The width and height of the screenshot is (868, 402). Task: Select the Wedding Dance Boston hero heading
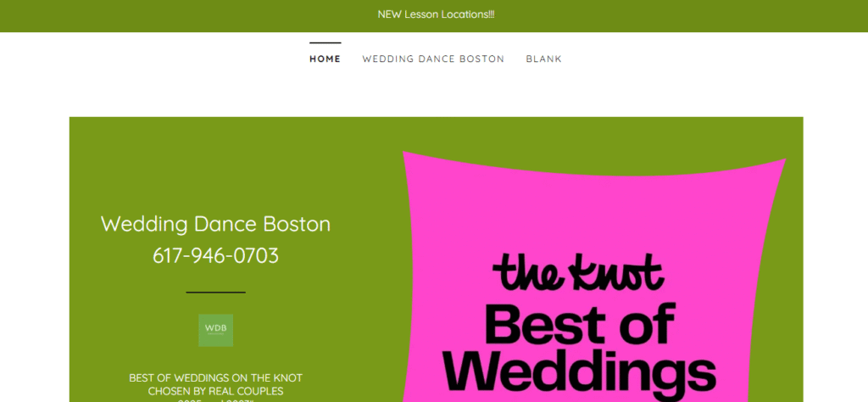coord(215,224)
